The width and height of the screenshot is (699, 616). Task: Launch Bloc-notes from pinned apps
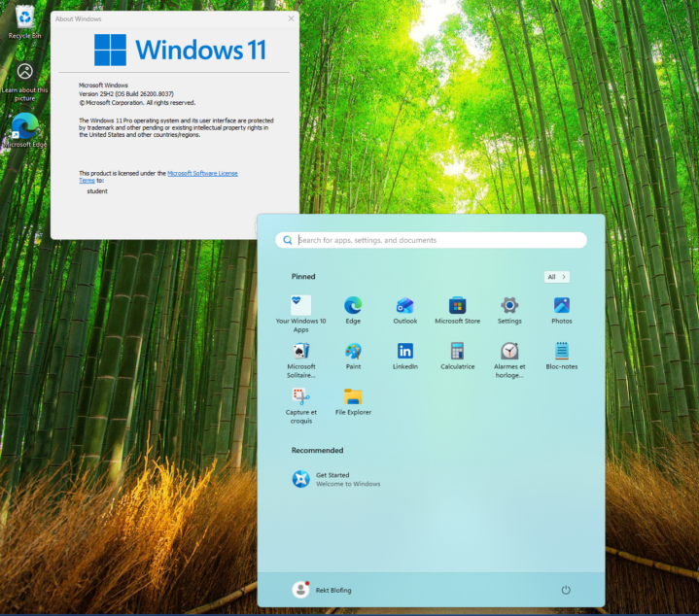[562, 356]
